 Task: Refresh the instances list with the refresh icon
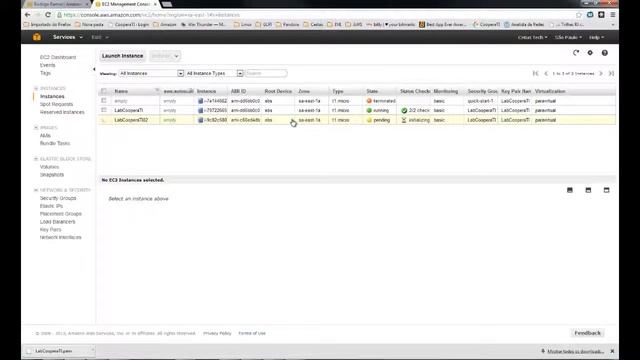576,53
